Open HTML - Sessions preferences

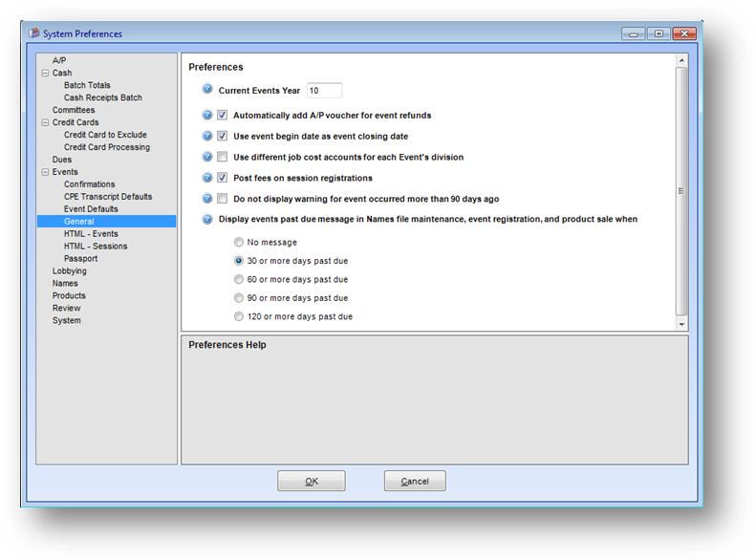[x=96, y=246]
